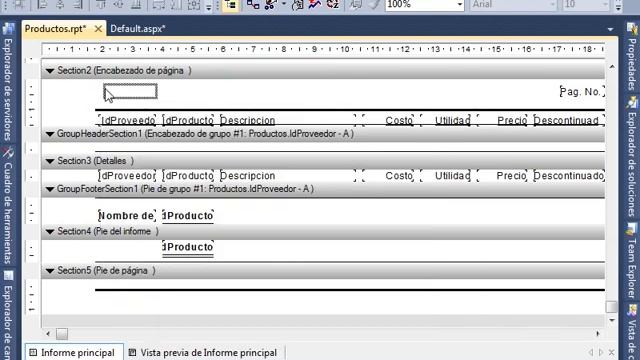Select Descripcion field in Detalles section
The height and width of the screenshot is (360, 640).
[288, 176]
